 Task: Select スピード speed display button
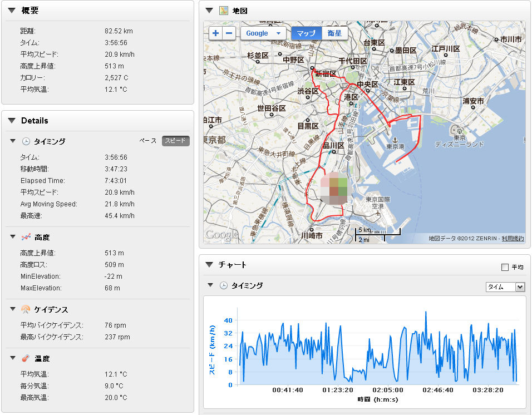175,141
